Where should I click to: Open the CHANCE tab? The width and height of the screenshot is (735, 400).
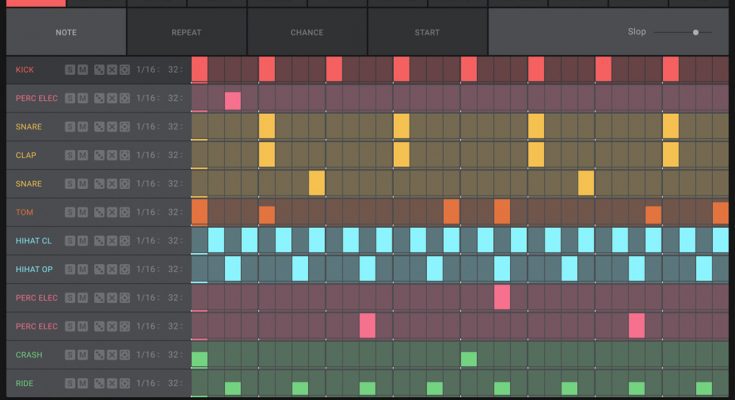click(307, 32)
